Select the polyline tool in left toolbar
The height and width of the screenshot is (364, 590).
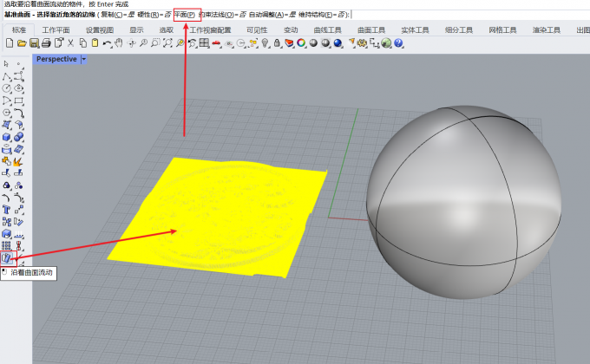point(6,76)
